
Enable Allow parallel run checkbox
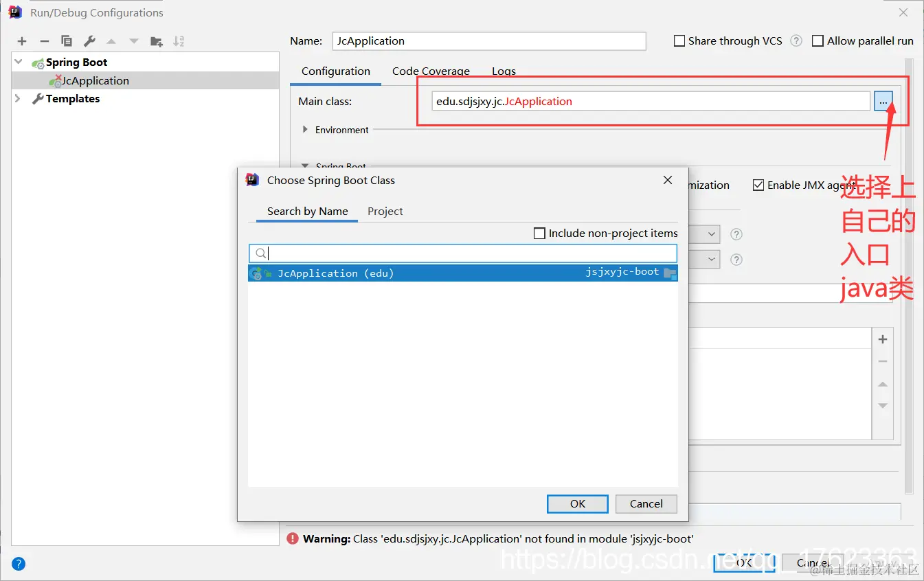(818, 41)
